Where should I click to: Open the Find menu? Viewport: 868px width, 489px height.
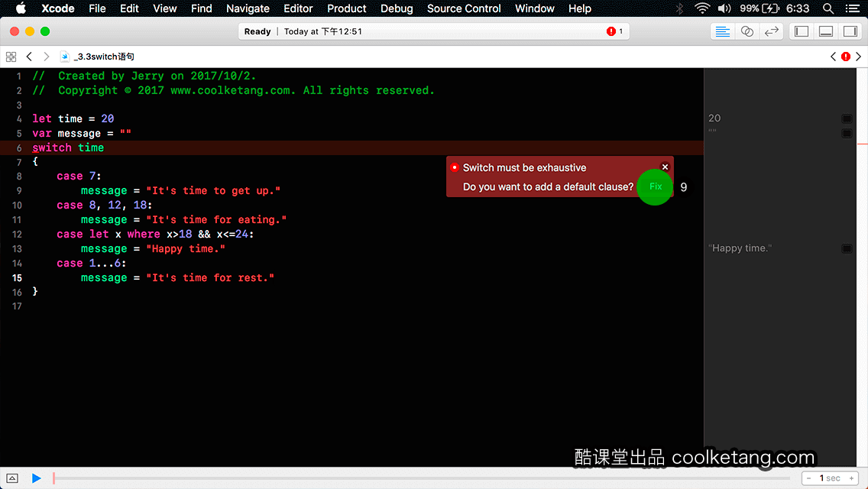tap(201, 8)
